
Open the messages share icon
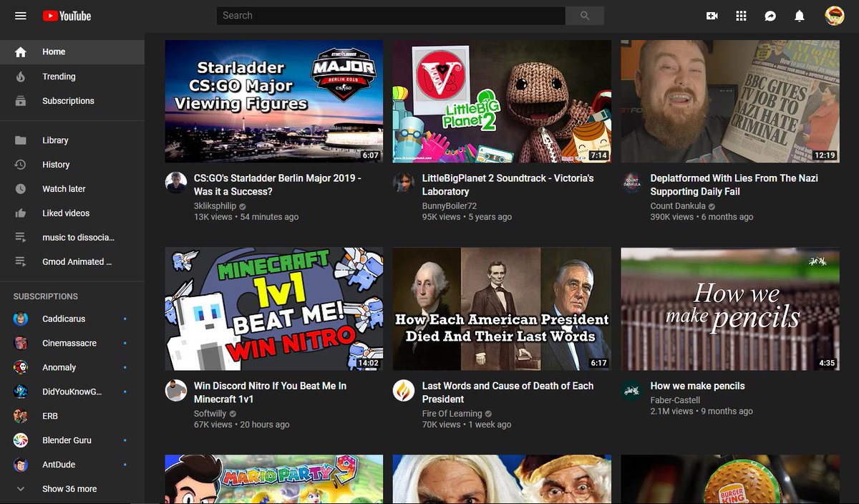point(770,16)
